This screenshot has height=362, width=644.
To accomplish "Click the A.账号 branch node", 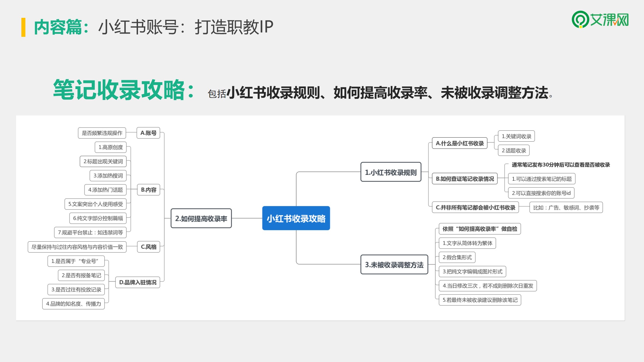I will tap(148, 133).
